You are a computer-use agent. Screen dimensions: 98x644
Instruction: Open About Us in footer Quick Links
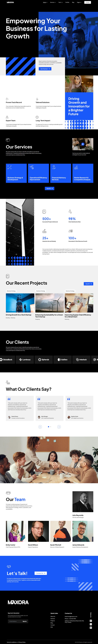[53, 617]
